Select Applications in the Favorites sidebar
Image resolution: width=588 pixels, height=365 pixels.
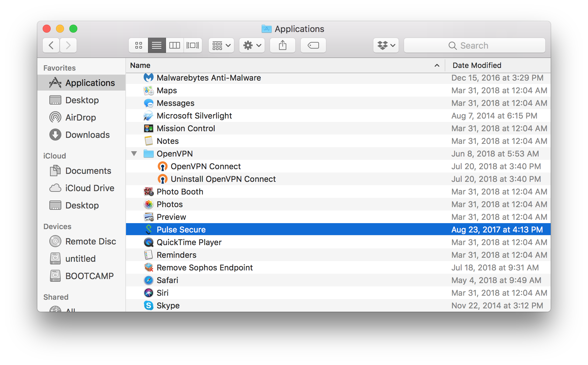pyautogui.click(x=81, y=83)
